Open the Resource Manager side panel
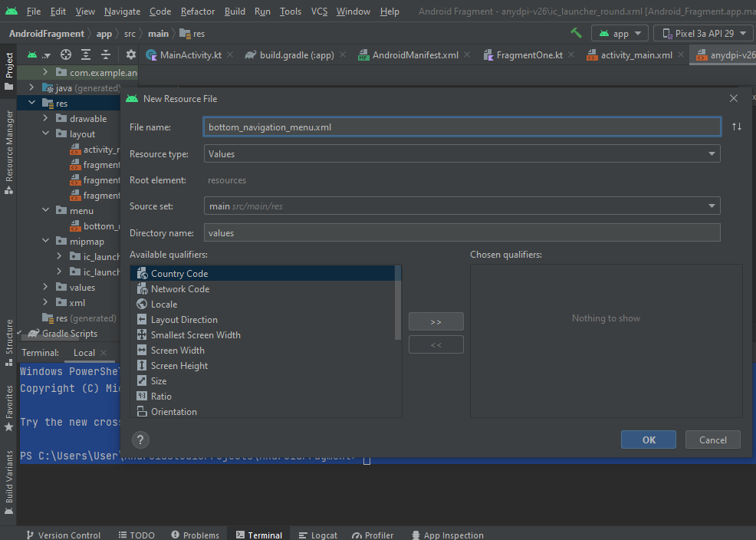The width and height of the screenshot is (756, 540). click(x=9, y=150)
